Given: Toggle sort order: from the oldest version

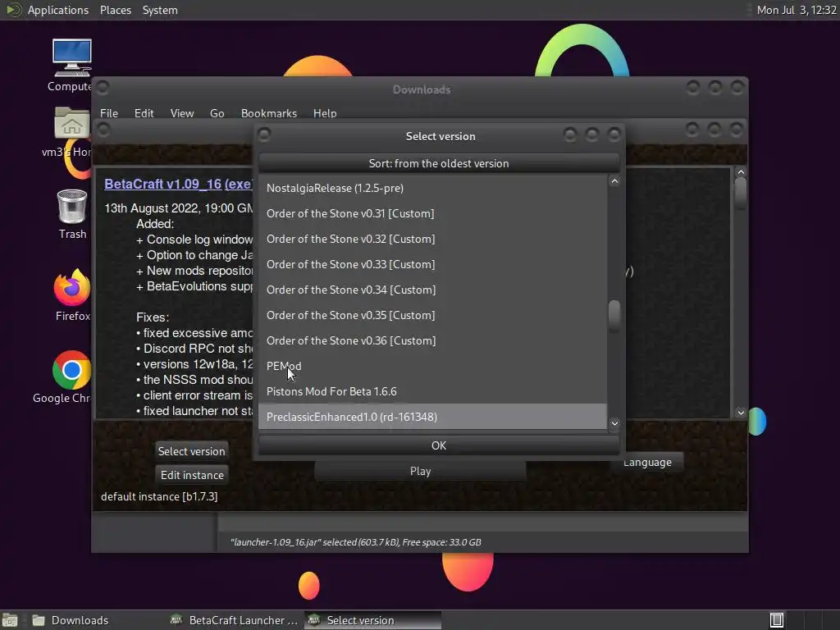Looking at the screenshot, I should pos(438,163).
